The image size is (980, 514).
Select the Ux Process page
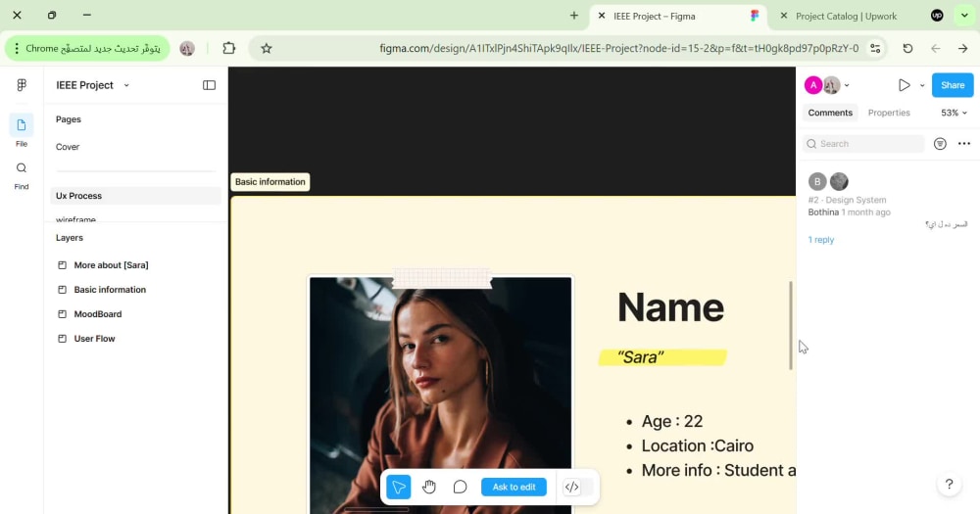click(x=135, y=196)
